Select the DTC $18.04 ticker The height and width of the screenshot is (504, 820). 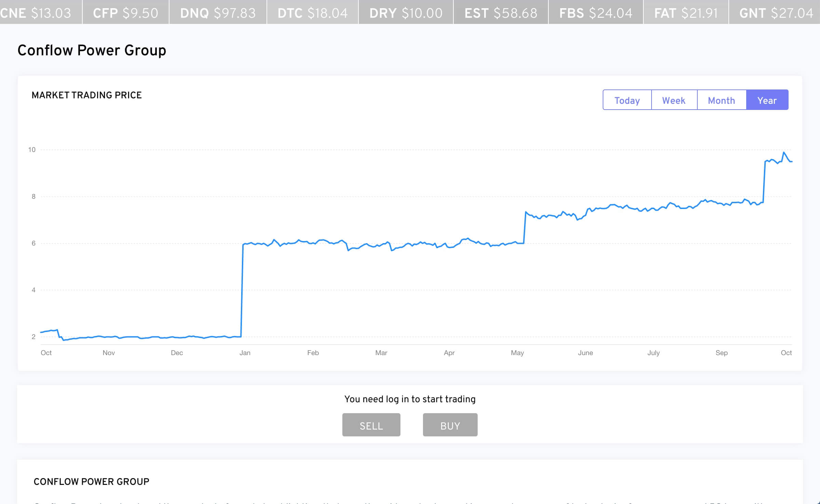312,13
